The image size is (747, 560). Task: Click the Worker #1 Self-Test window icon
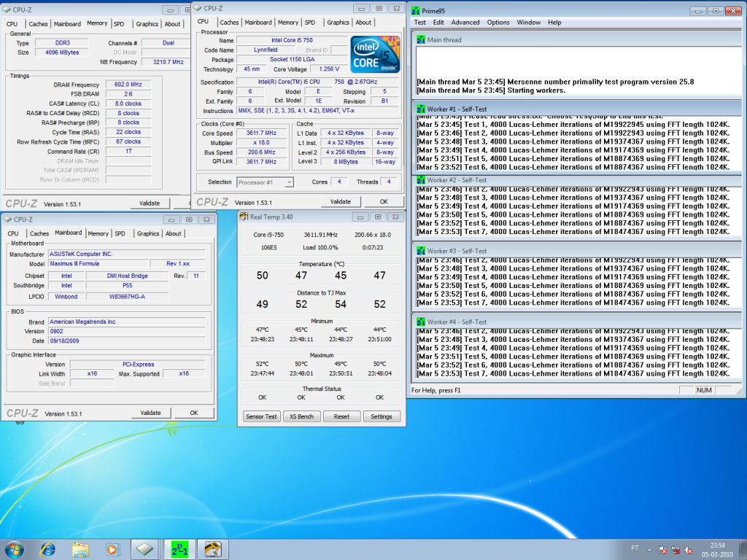(420, 109)
